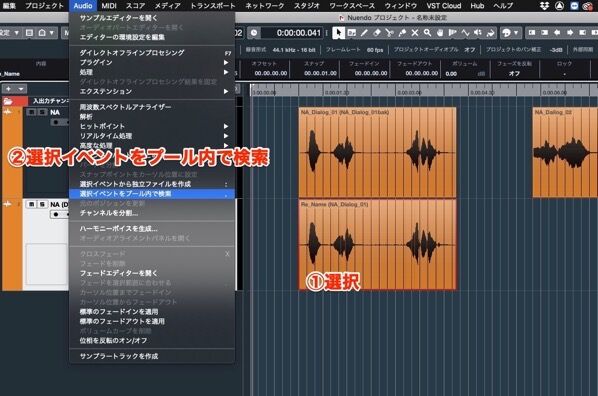Select the Re_Name (NA_Dialog_01) audio event
The image size is (598, 396).
(378, 245)
